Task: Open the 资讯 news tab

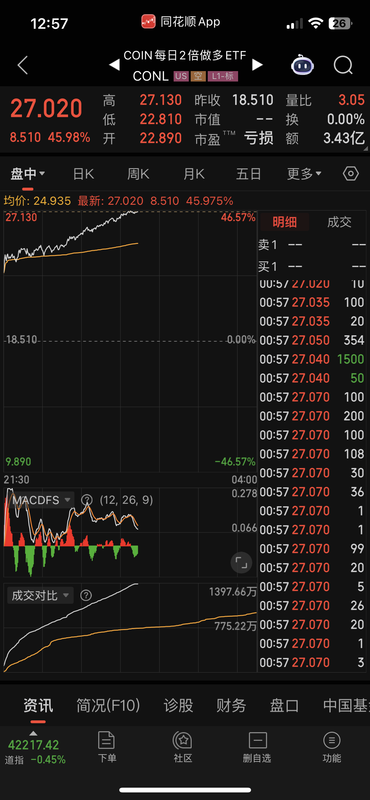Action: [x=38, y=706]
